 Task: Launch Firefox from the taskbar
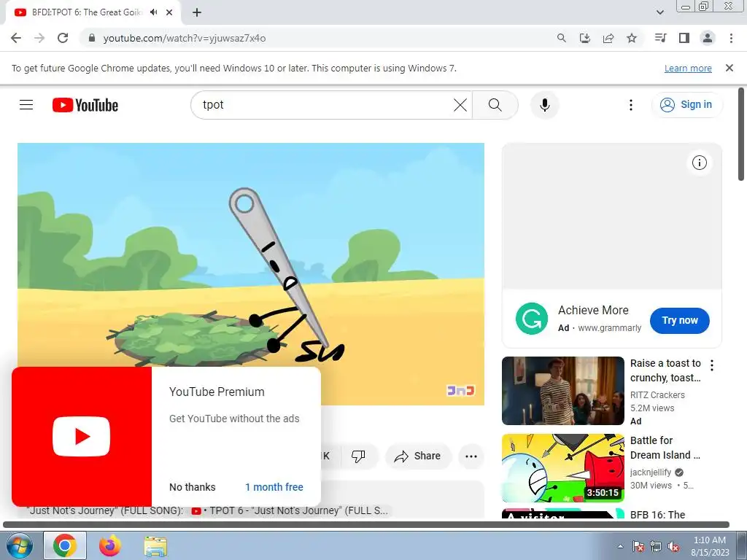click(x=110, y=545)
